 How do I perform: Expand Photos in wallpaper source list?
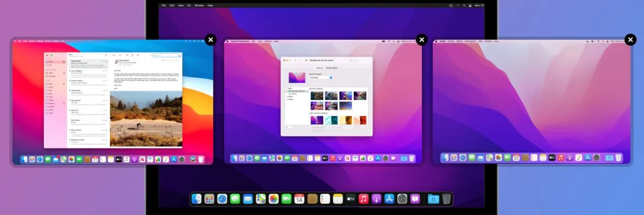pos(290,96)
